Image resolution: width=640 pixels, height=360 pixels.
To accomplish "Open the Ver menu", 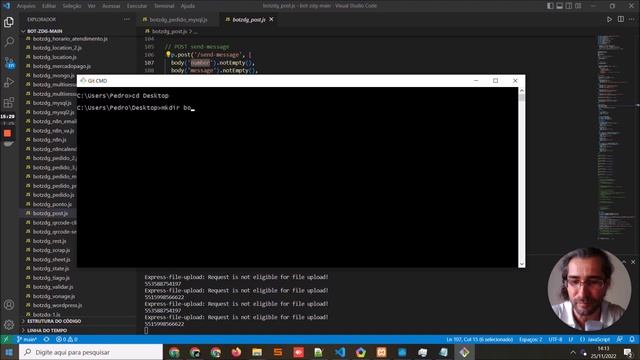I will point(92,6).
